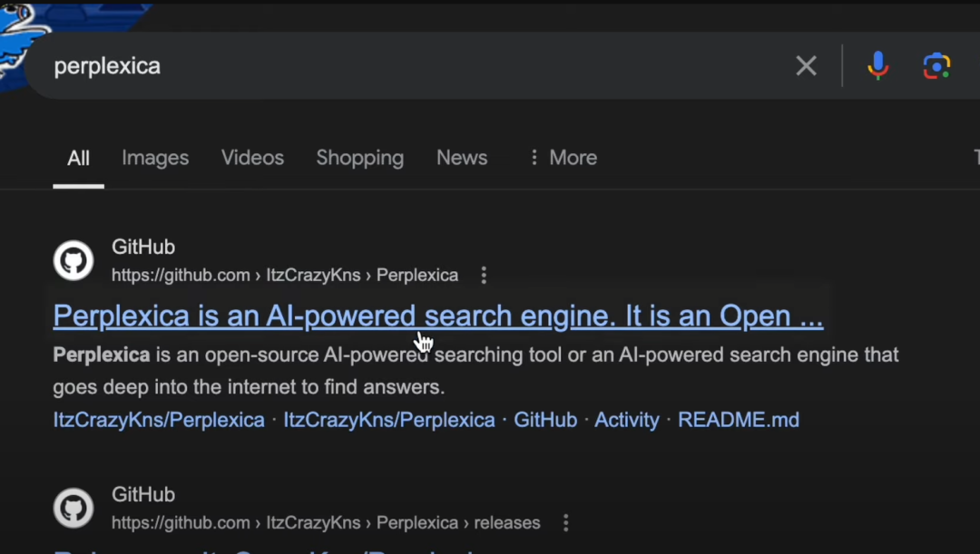Start voice search with the microphone icon
980x554 pixels.
click(877, 66)
